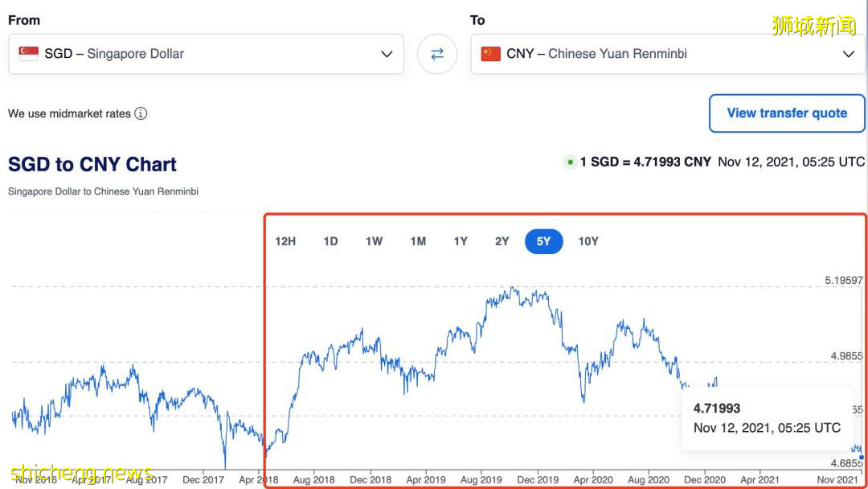Choose the 2Y time range
The image size is (868, 489).
coord(502,241)
